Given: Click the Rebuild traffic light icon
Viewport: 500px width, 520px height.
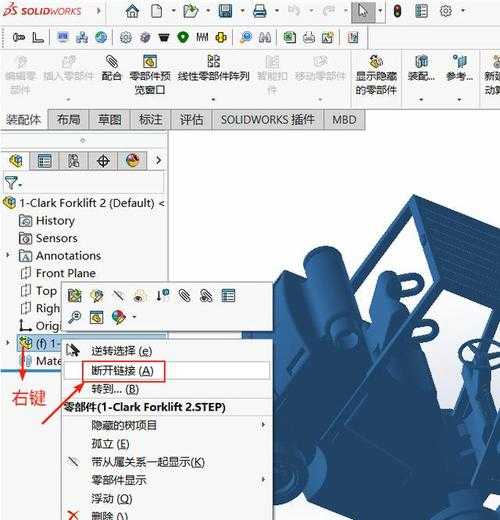Looking at the screenshot, I should [x=397, y=11].
